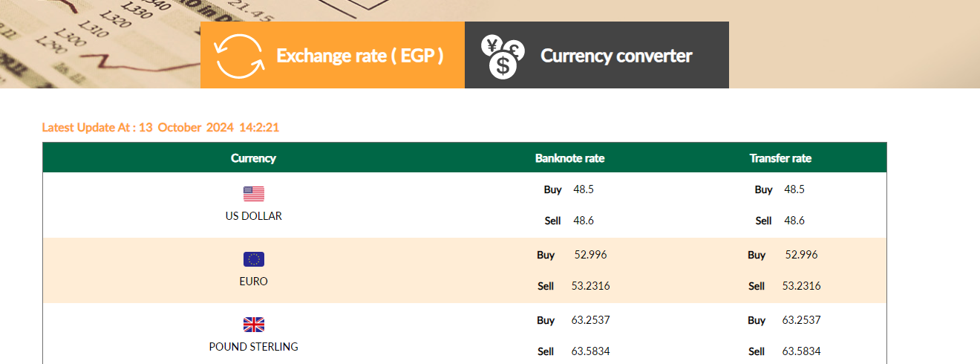Select US Dollar transfer sell rate 48.6

[794, 221]
